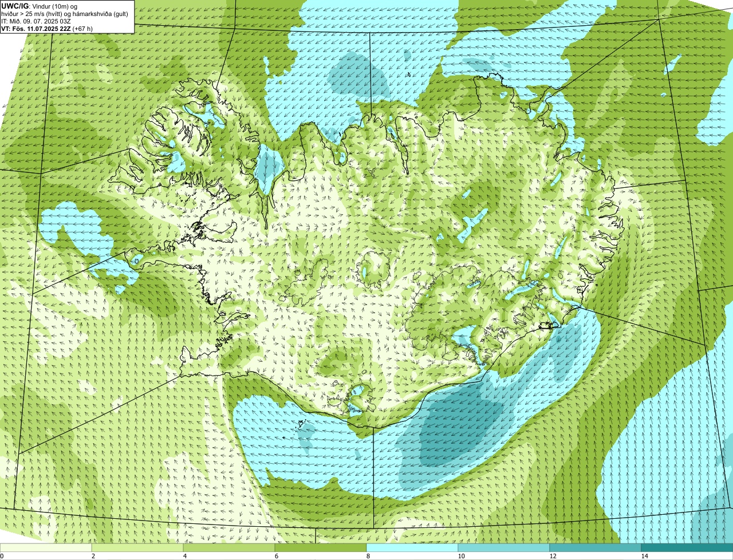Image resolution: width=733 pixels, height=560 pixels.
Task: Click the palest 0–2 m/s legend swatch
Action: coord(46,547)
